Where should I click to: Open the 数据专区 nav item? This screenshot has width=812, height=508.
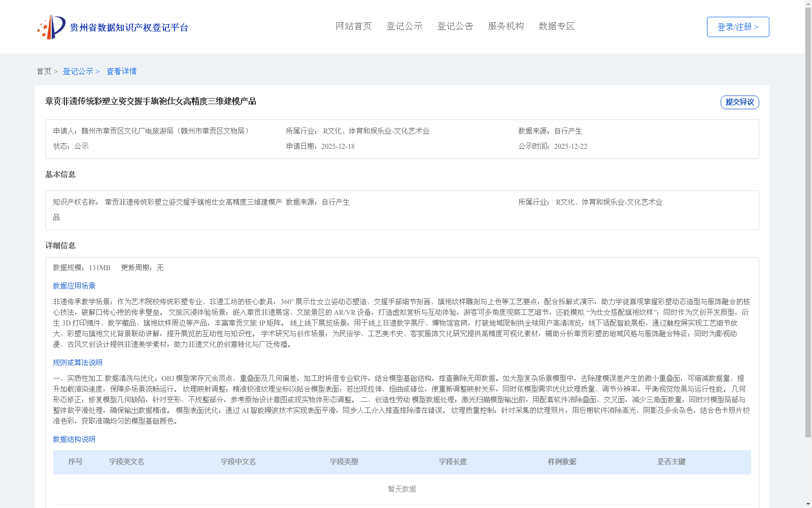click(557, 26)
